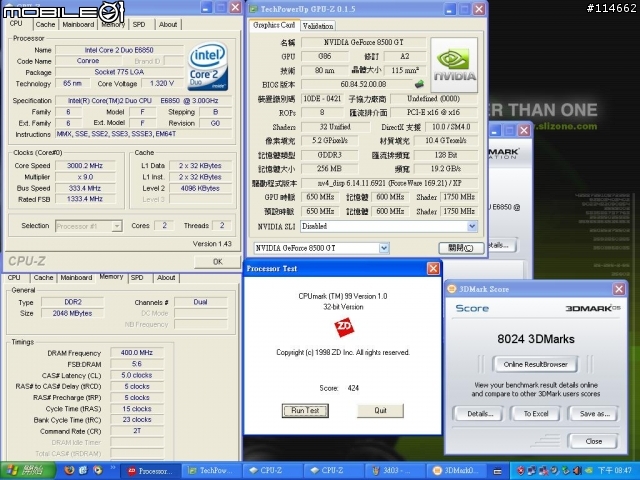
Task: Click the speaker volume tray icon
Action: pos(576,471)
